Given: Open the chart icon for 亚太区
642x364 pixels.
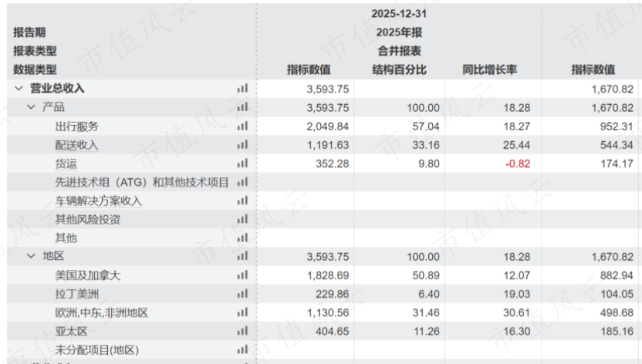Looking at the screenshot, I should [x=243, y=331].
